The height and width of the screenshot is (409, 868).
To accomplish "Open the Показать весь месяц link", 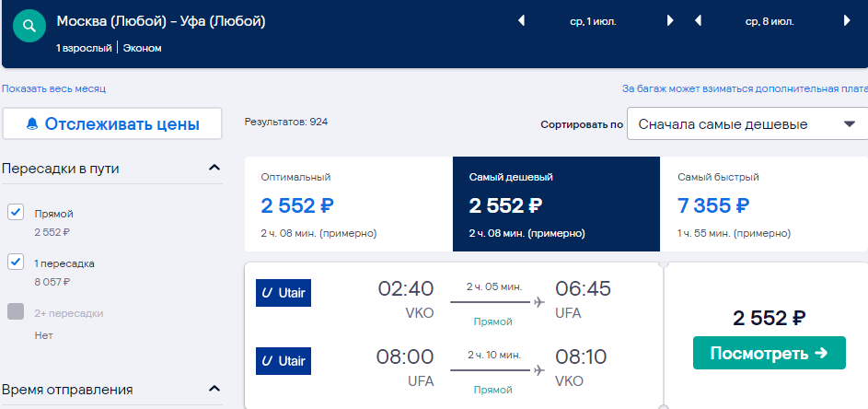I will click(53, 88).
